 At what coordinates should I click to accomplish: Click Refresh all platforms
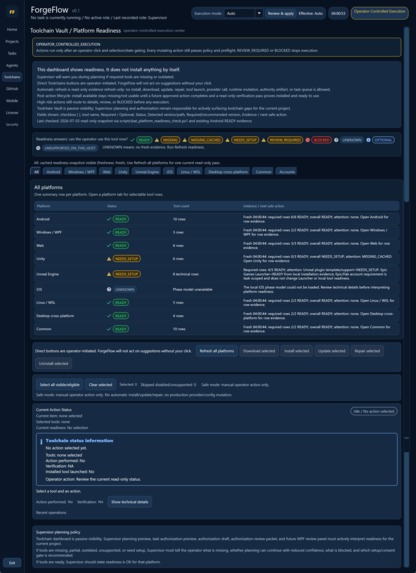pyautogui.click(x=217, y=351)
